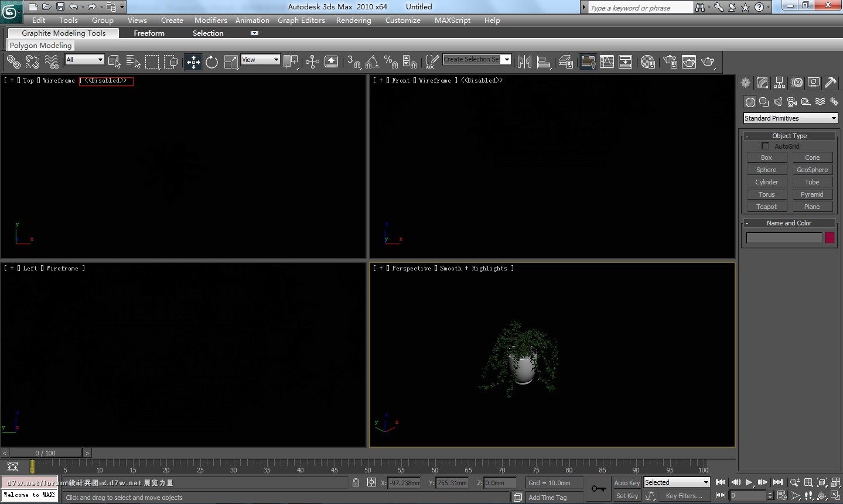Viewport: 843px width, 504px height.
Task: Switch to the Hierarchy command panel tab
Action: [x=779, y=83]
